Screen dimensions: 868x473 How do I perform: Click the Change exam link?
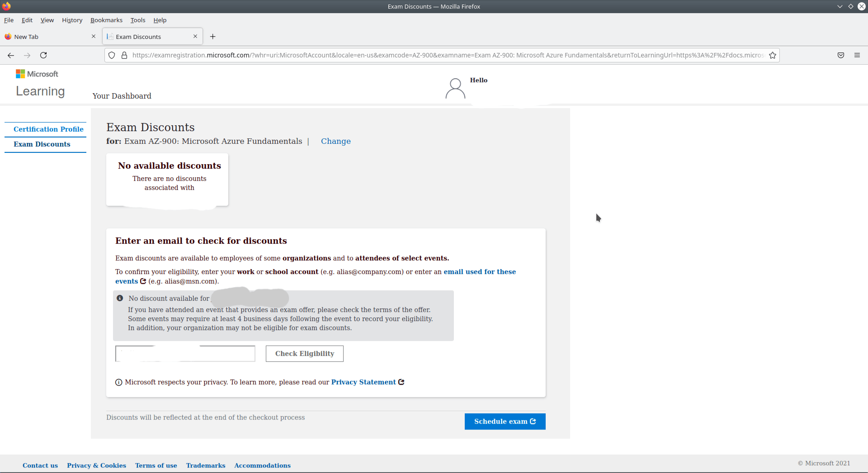click(x=336, y=141)
